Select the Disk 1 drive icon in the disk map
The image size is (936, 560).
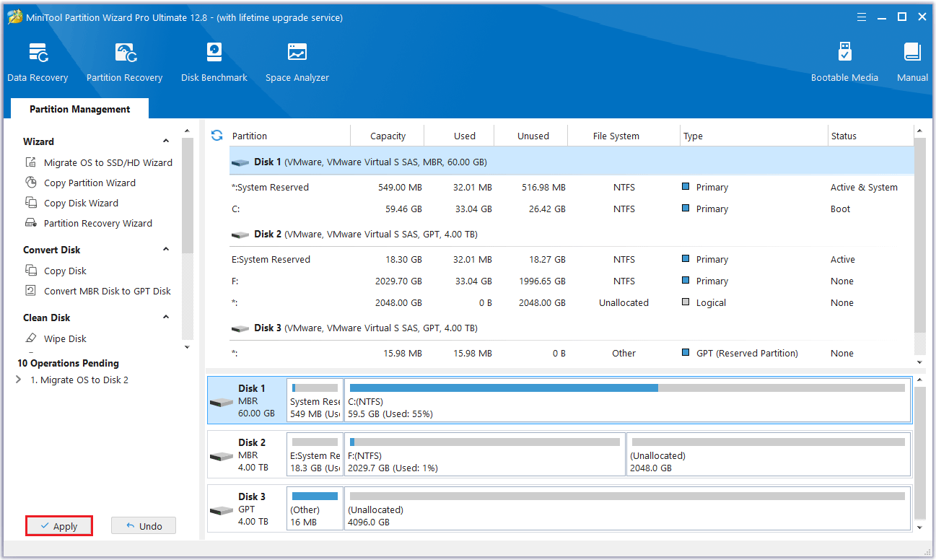pyautogui.click(x=221, y=401)
